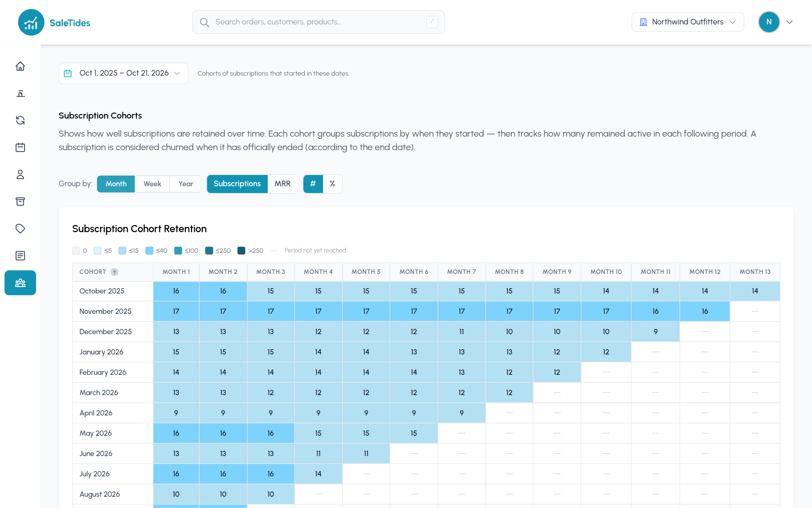Click the search magnifier icon
Image resolution: width=812 pixels, height=508 pixels.
tap(205, 22)
